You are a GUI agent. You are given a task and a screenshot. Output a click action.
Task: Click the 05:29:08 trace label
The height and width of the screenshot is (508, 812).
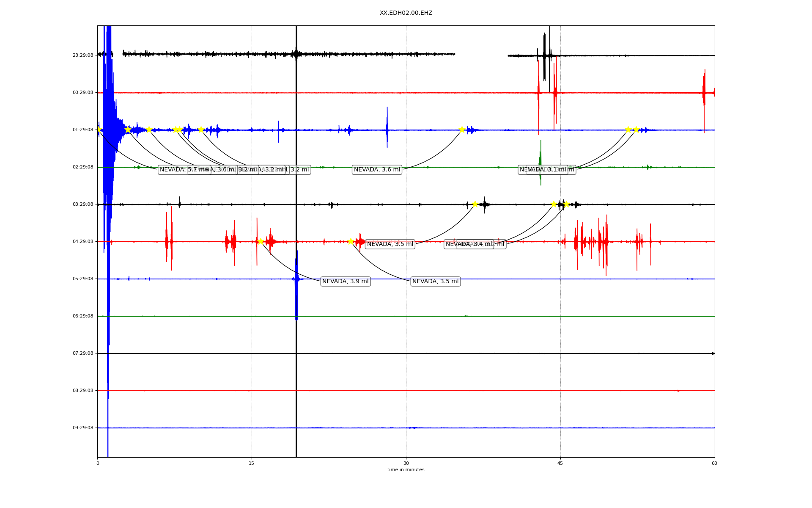(83, 279)
